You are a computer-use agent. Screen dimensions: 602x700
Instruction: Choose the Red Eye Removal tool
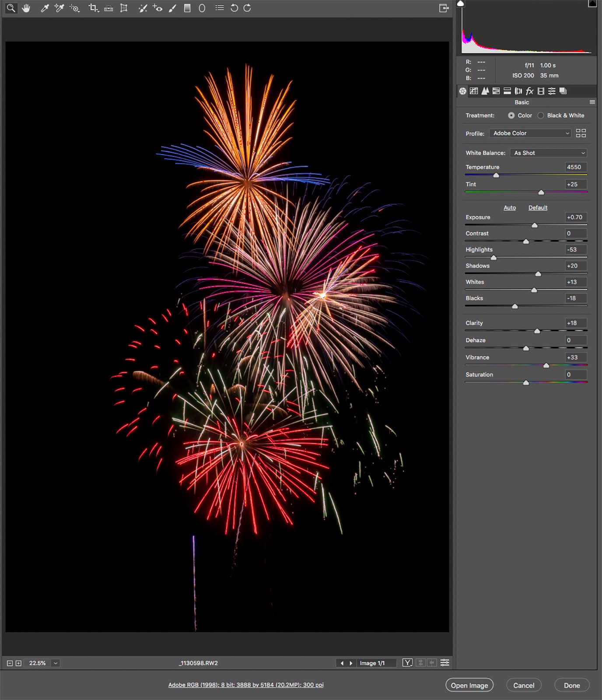coord(157,8)
